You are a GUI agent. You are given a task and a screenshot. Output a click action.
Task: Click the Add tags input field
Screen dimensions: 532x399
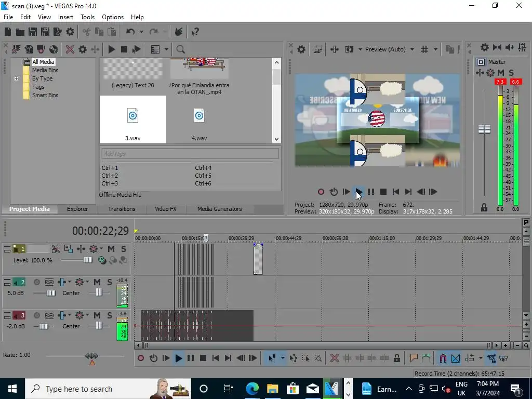[x=190, y=154]
